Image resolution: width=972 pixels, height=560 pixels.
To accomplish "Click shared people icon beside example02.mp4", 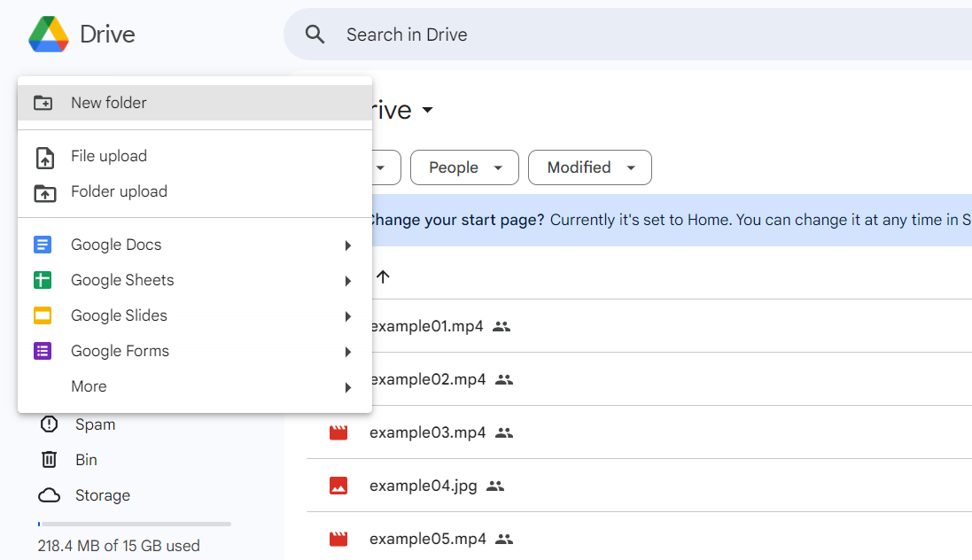I will 504,379.
